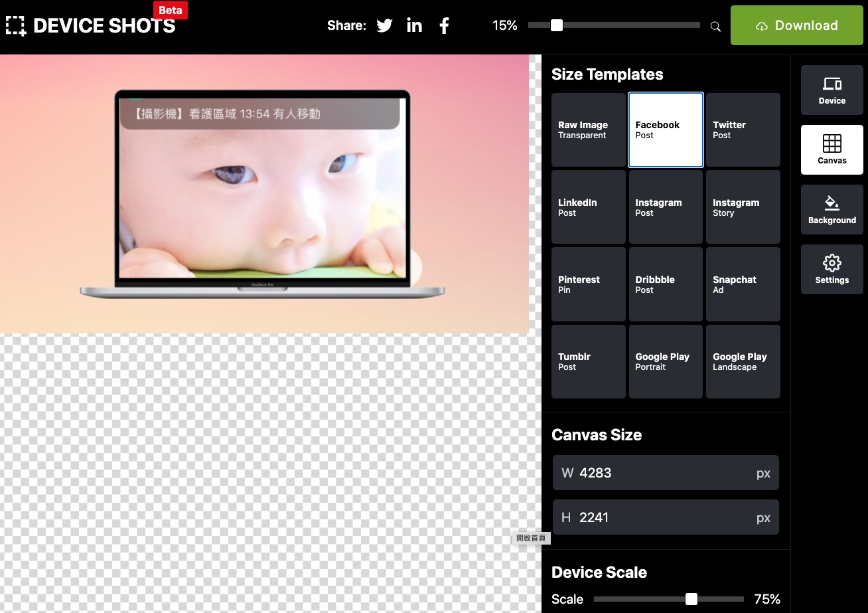Select Raw Image Transparent template
The width and height of the screenshot is (868, 613).
(x=588, y=130)
